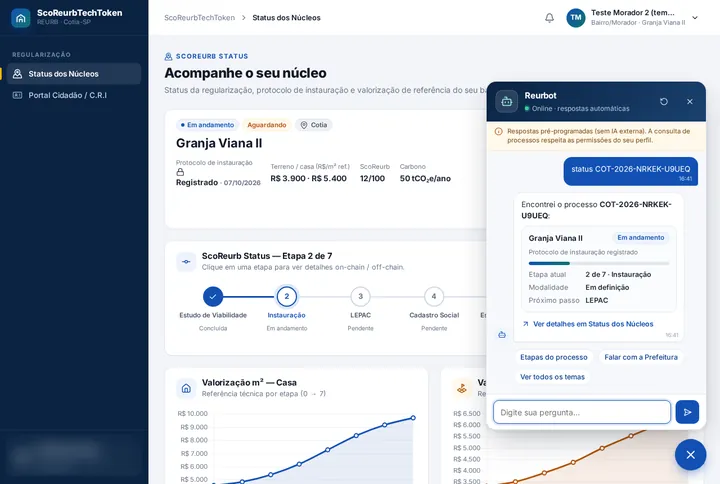Select step 1 Estudo de Viabilidade checkmark
720x484 pixels.
click(x=213, y=297)
